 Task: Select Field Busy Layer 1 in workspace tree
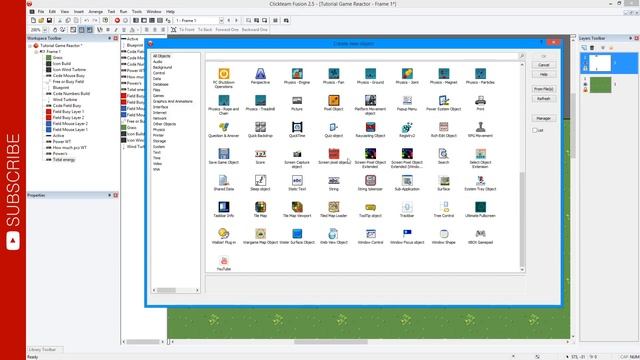tap(68, 111)
